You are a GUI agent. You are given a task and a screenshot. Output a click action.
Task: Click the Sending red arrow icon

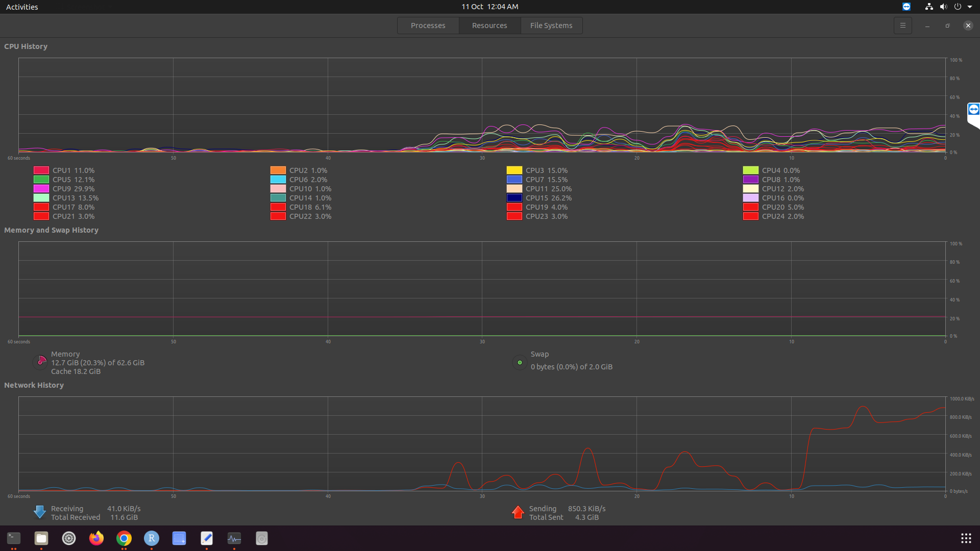tap(518, 512)
